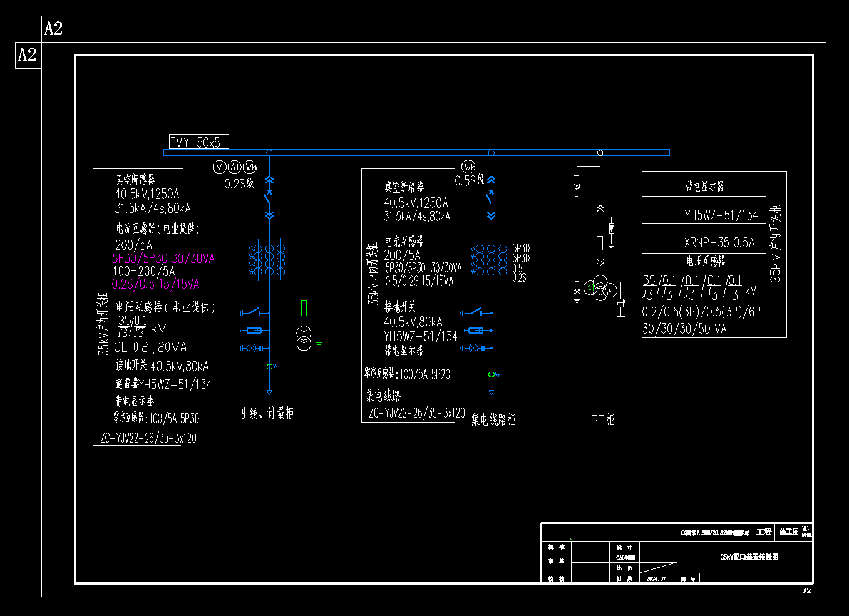Image resolution: width=849 pixels, height=616 pixels.
Task: Select the 集电线路柜 cabinet label
Action: coord(493,419)
